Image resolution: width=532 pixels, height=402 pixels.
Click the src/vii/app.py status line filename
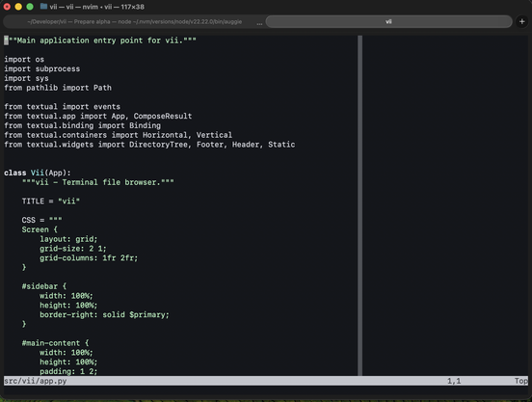point(36,381)
